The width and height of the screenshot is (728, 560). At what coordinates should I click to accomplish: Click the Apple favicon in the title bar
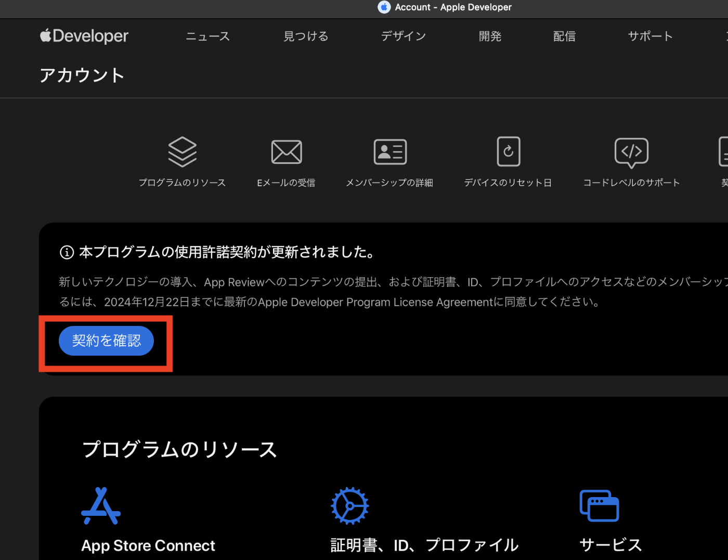point(384,7)
